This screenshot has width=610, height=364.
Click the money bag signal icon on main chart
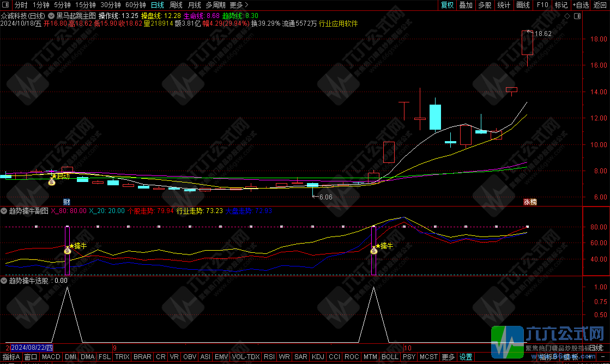pyautogui.click(x=51, y=182)
